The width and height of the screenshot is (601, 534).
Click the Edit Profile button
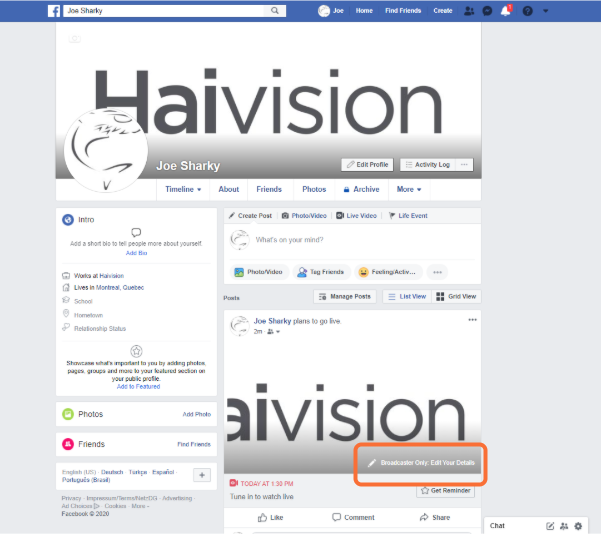(367, 165)
